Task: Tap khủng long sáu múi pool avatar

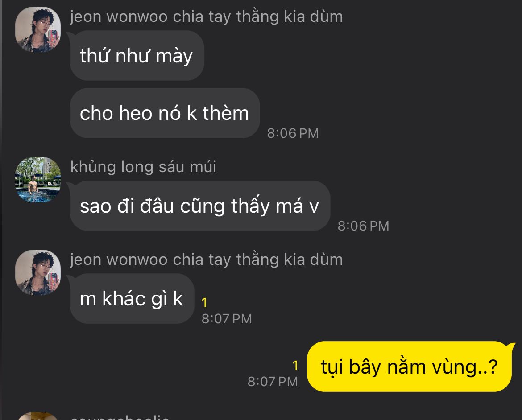Action: click(38, 179)
